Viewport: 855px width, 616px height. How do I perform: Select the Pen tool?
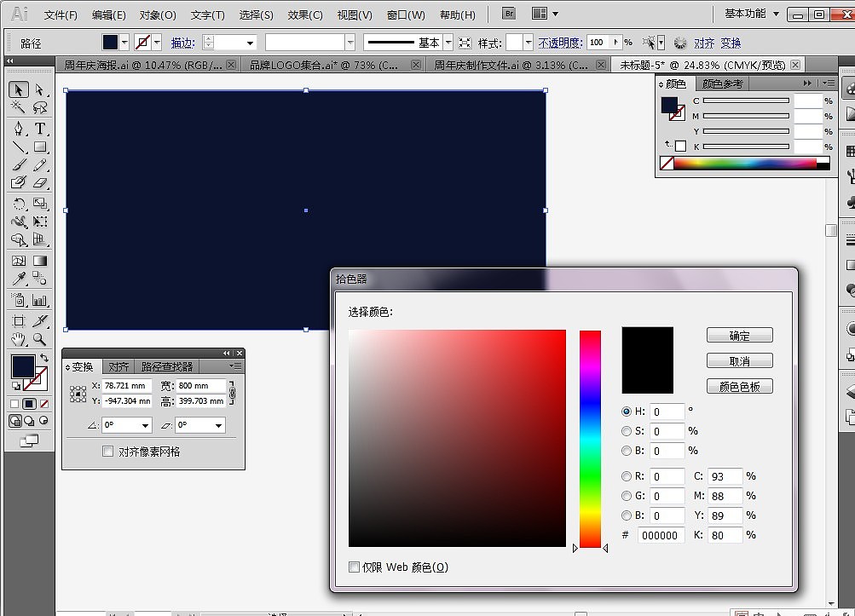tap(19, 129)
